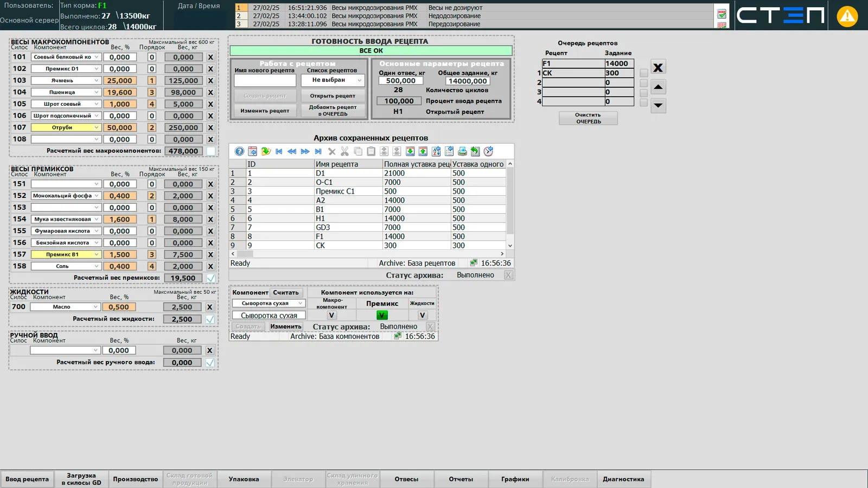Click the clock icon in archive toolbar

point(488,151)
